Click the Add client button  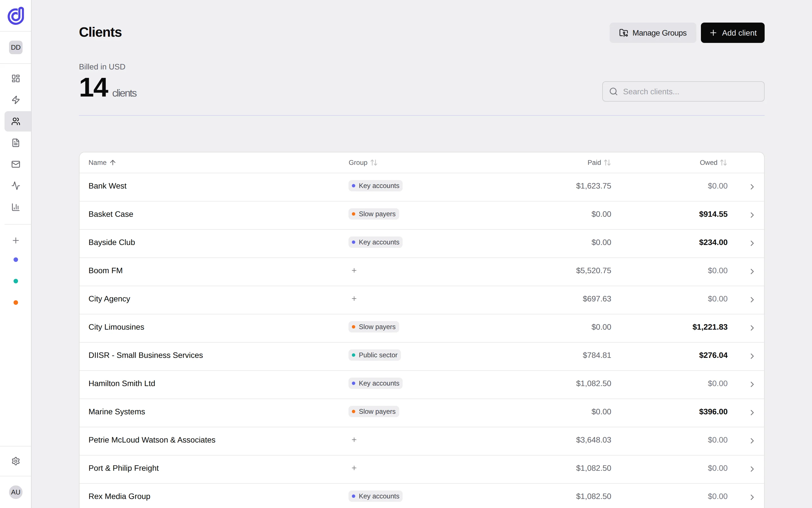coord(732,33)
